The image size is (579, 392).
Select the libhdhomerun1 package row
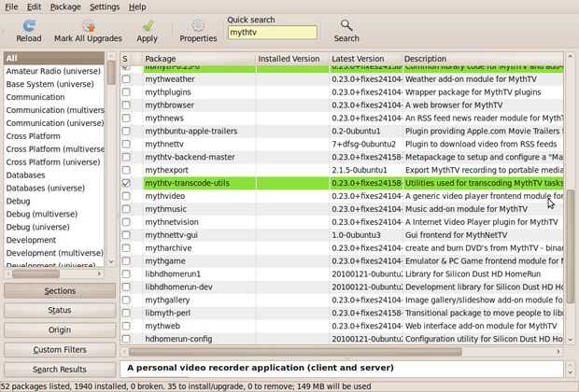point(342,273)
